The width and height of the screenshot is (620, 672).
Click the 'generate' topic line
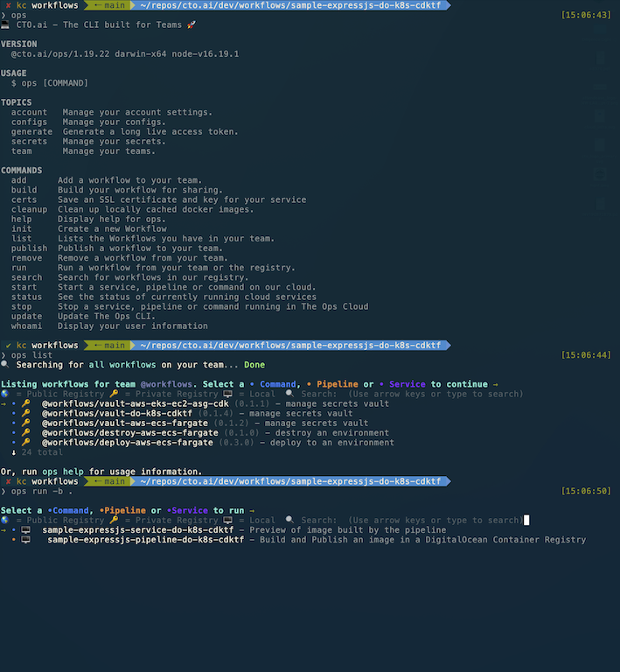(124, 132)
